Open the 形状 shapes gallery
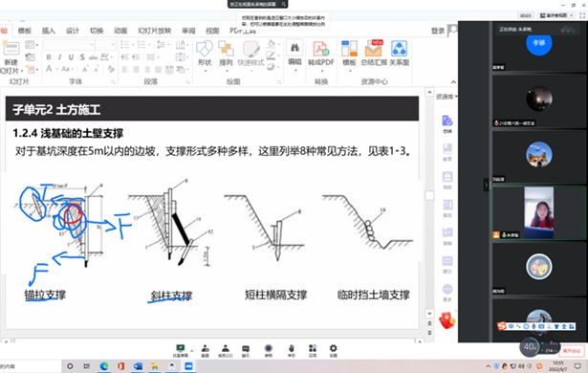588x373 pixels. [x=205, y=54]
